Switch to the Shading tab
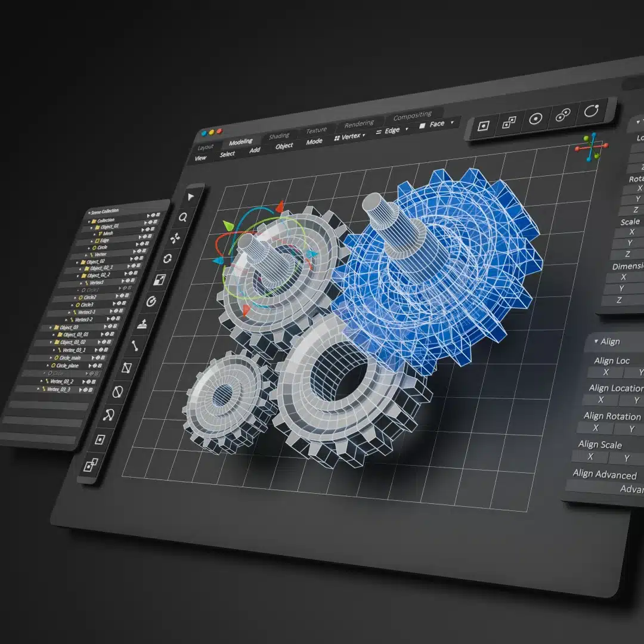 (280, 135)
